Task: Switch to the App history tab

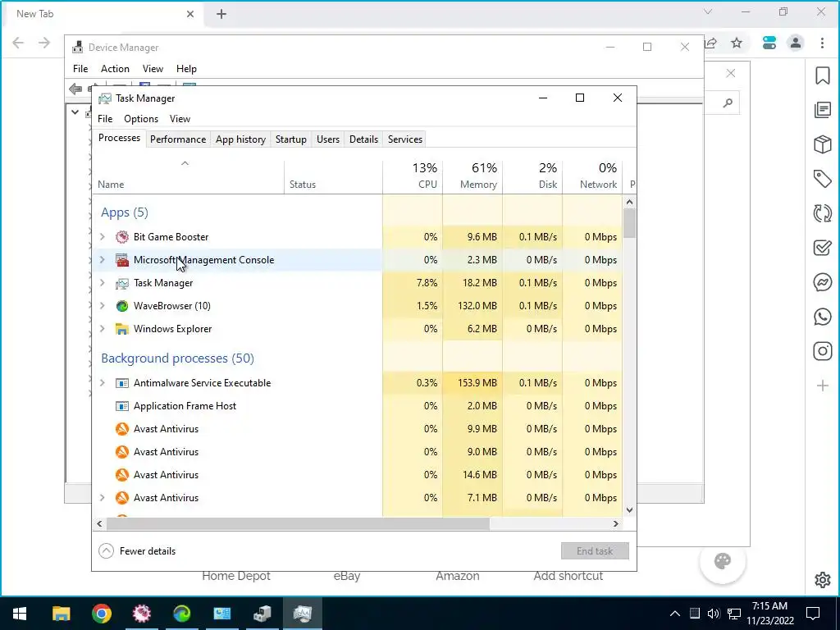Action: (240, 139)
